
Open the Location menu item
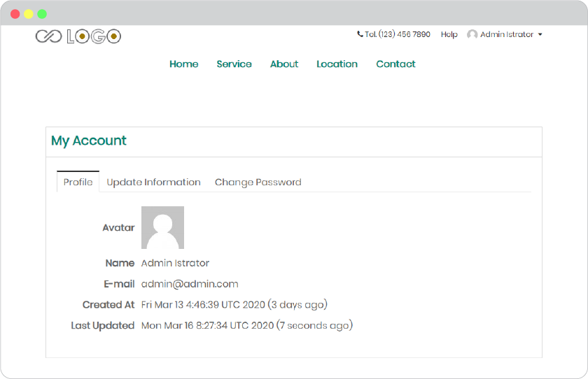(337, 64)
